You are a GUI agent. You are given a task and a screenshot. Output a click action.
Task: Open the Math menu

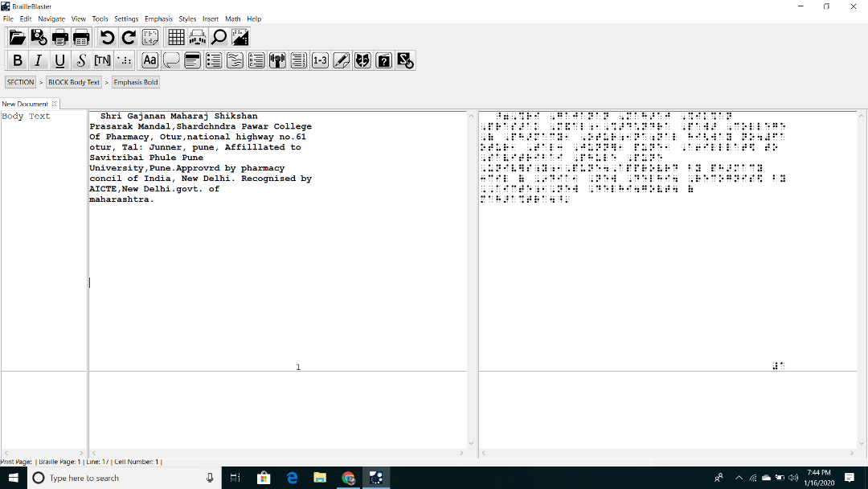pyautogui.click(x=232, y=18)
